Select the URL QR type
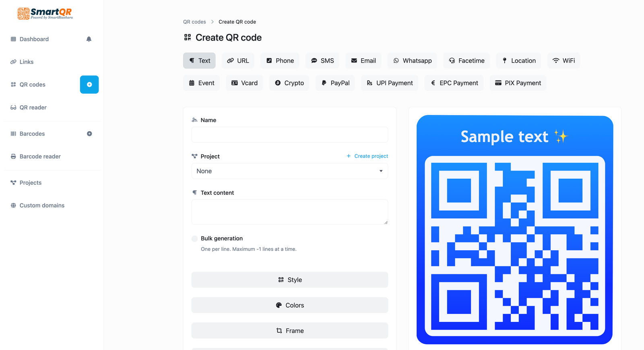644x350 pixels. (x=238, y=61)
